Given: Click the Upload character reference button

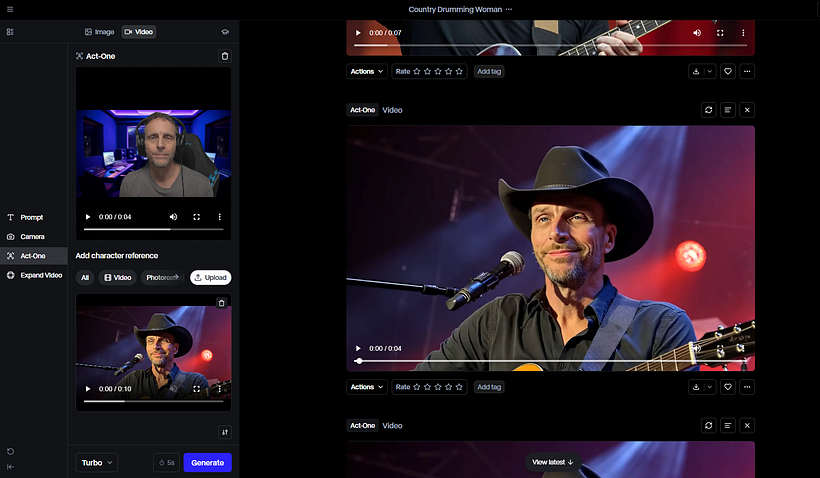Looking at the screenshot, I should (210, 277).
